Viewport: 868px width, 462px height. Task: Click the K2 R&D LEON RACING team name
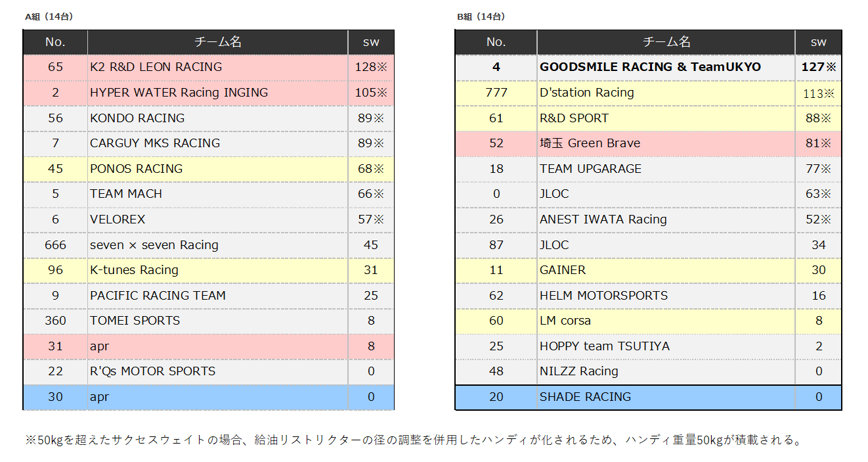156,67
